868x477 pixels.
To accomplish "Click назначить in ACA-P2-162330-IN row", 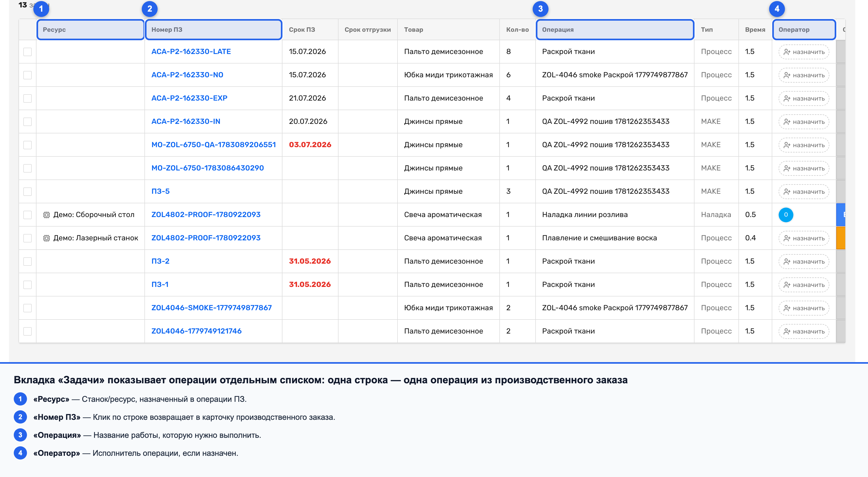I will pos(804,122).
